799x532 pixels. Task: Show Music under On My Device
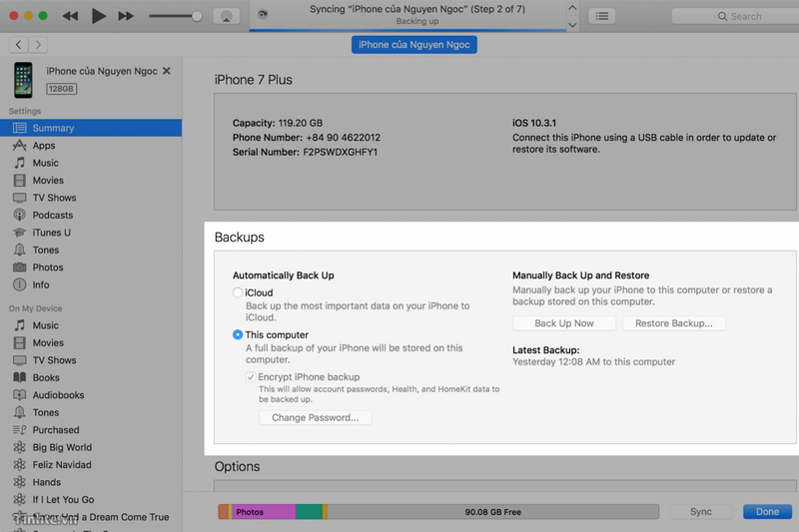click(91, 325)
